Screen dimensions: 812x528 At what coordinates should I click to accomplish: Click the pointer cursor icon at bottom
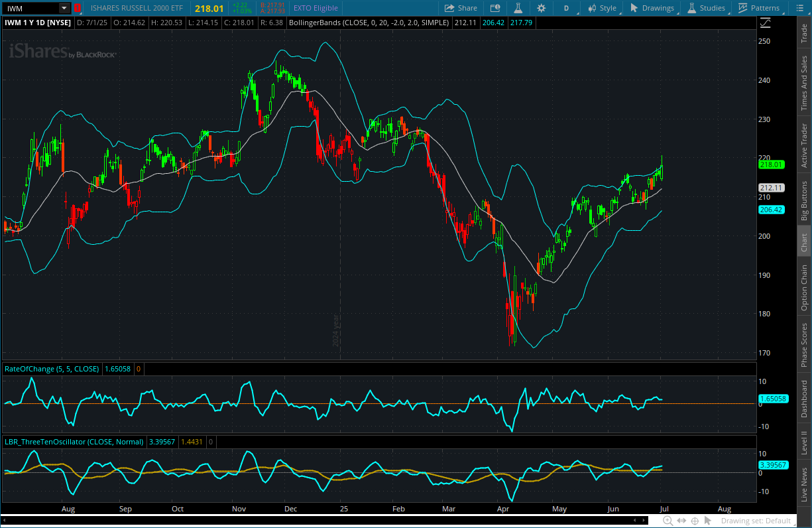pyautogui.click(x=709, y=521)
